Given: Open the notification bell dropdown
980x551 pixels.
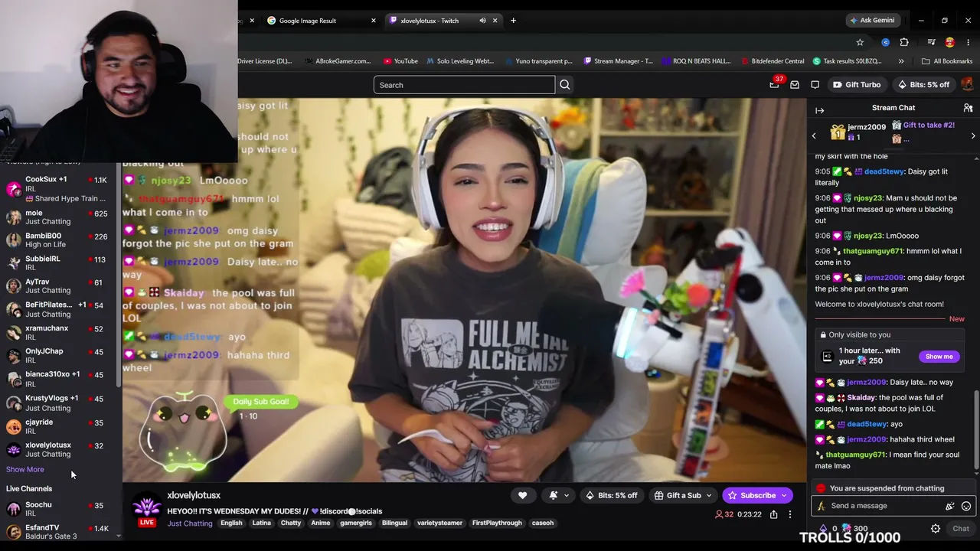Looking at the screenshot, I should [559, 495].
